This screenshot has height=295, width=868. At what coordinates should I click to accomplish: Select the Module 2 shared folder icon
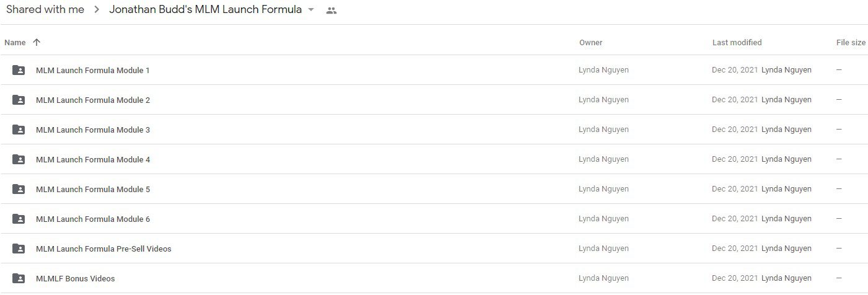point(19,100)
